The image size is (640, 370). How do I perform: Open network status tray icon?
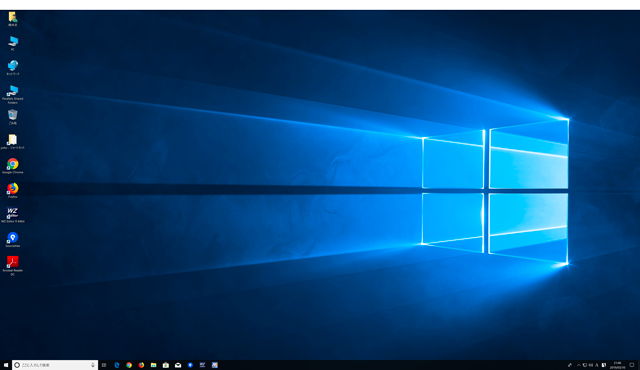point(584,365)
